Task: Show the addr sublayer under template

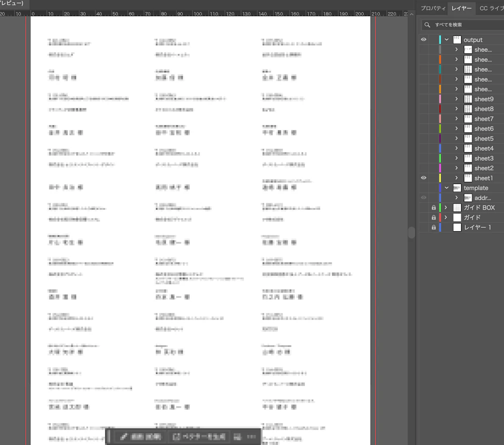Action: (x=423, y=198)
